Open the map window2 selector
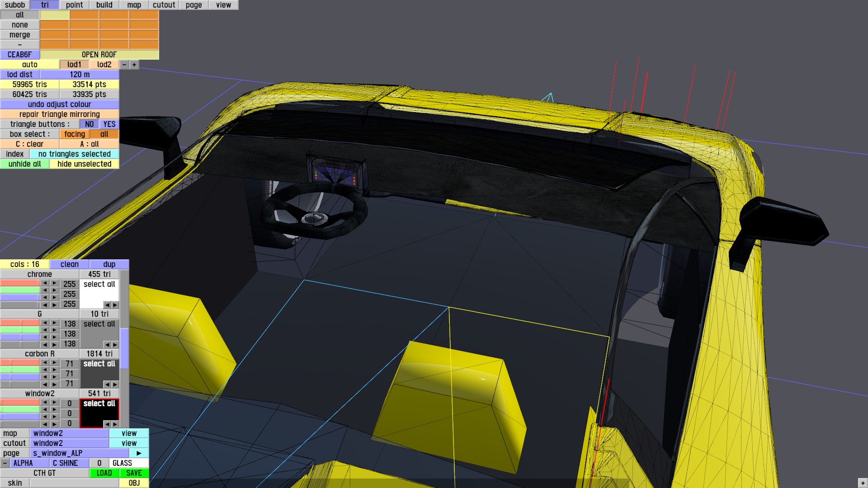 [69, 433]
